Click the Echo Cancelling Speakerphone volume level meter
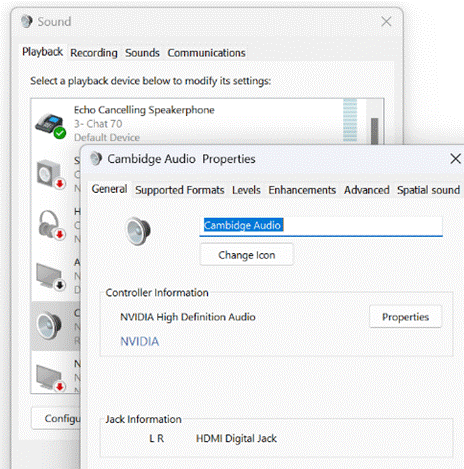This screenshot has height=469, width=464. pyautogui.click(x=350, y=120)
